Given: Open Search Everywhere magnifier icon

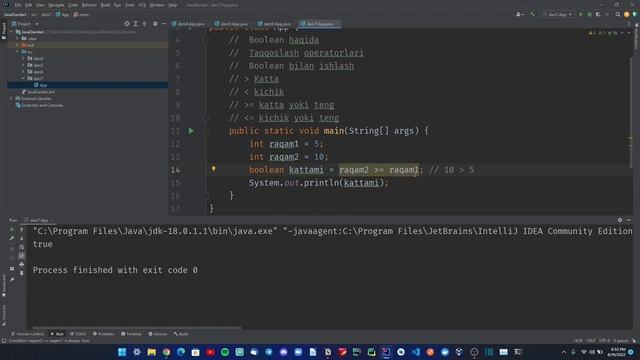Looking at the screenshot, I should click(618, 14).
